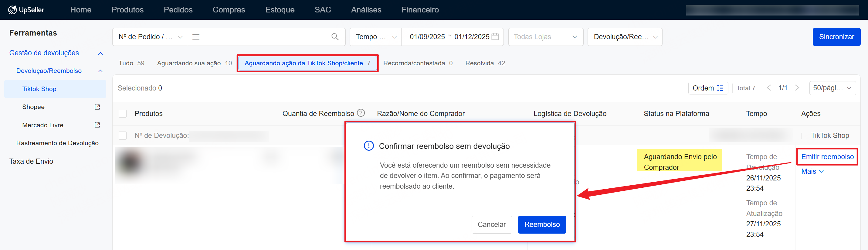
Task: Click Cancelar in the dialog
Action: click(x=491, y=224)
